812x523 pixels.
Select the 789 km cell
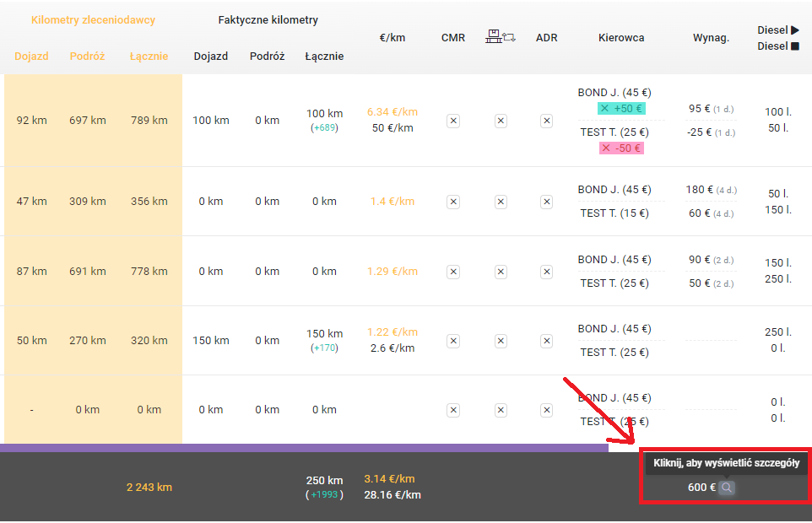click(149, 121)
